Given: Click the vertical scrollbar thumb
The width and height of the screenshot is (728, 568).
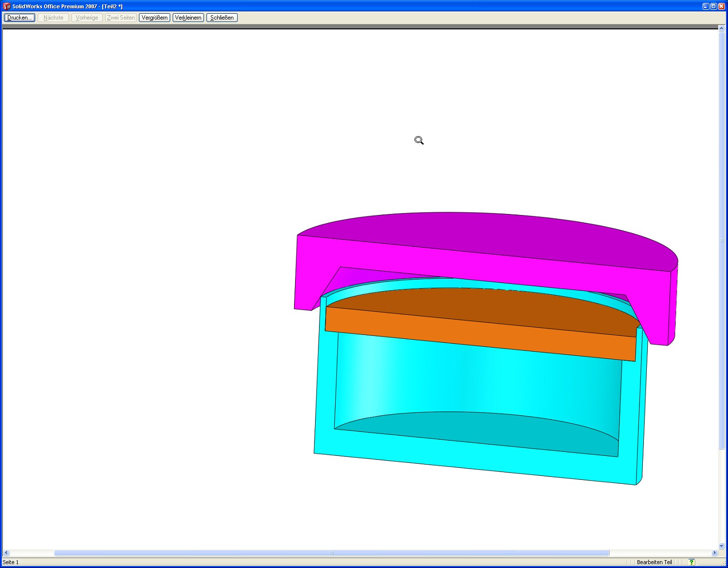Looking at the screenshot, I should point(722,240).
